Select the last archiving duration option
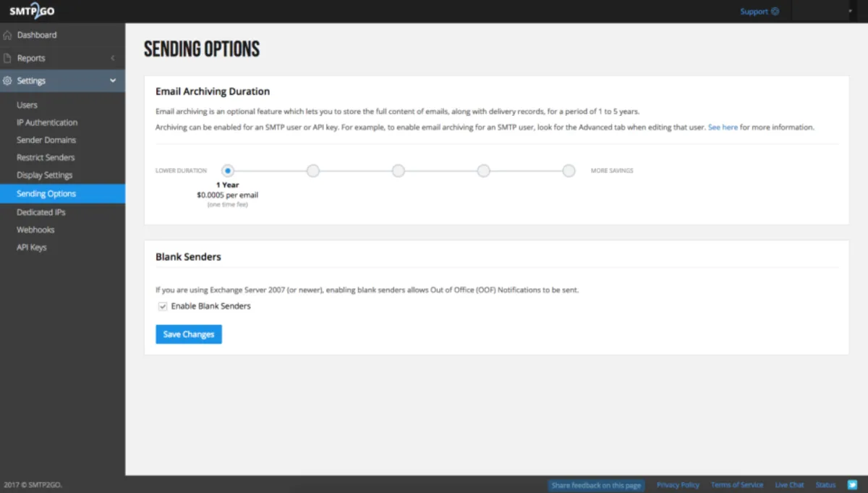This screenshot has width=868, height=493. click(569, 171)
